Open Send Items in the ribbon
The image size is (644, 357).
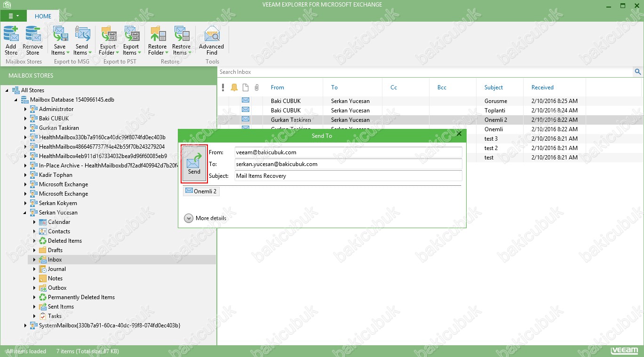pos(82,40)
